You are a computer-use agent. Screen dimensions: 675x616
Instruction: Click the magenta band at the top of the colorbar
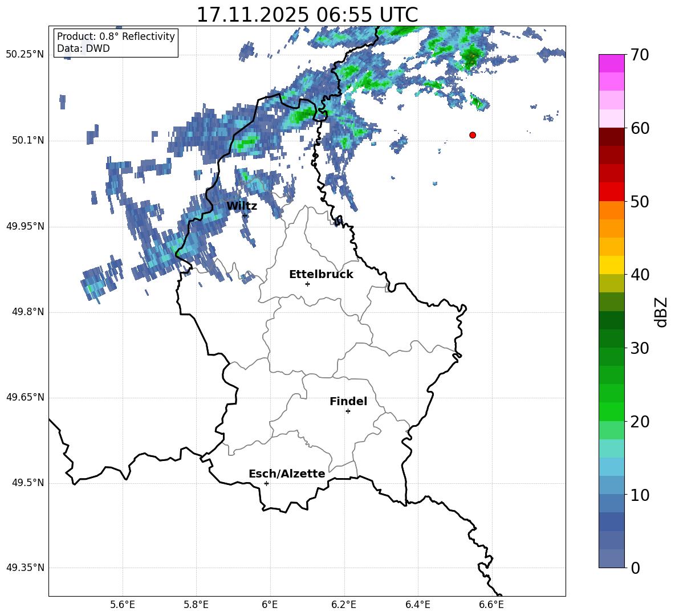(x=612, y=63)
